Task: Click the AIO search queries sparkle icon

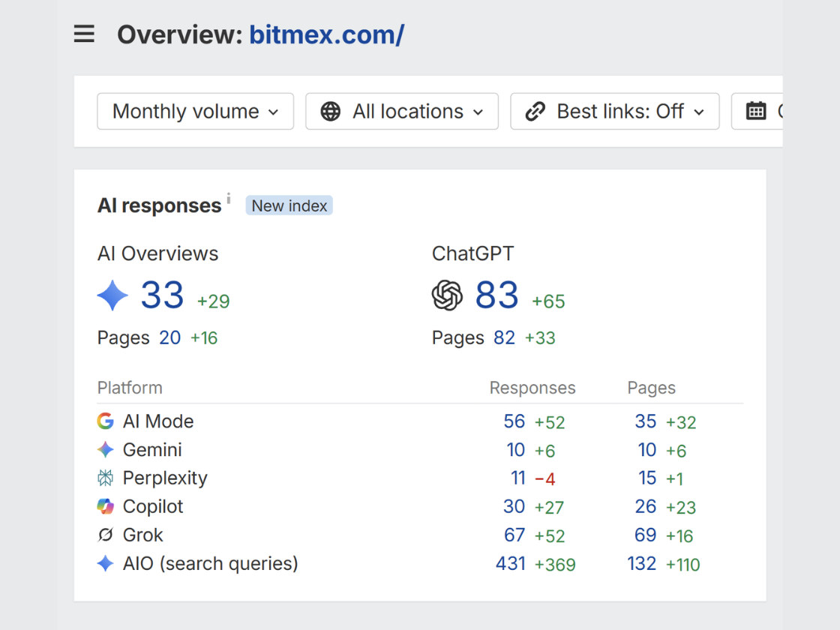Action: (106, 563)
